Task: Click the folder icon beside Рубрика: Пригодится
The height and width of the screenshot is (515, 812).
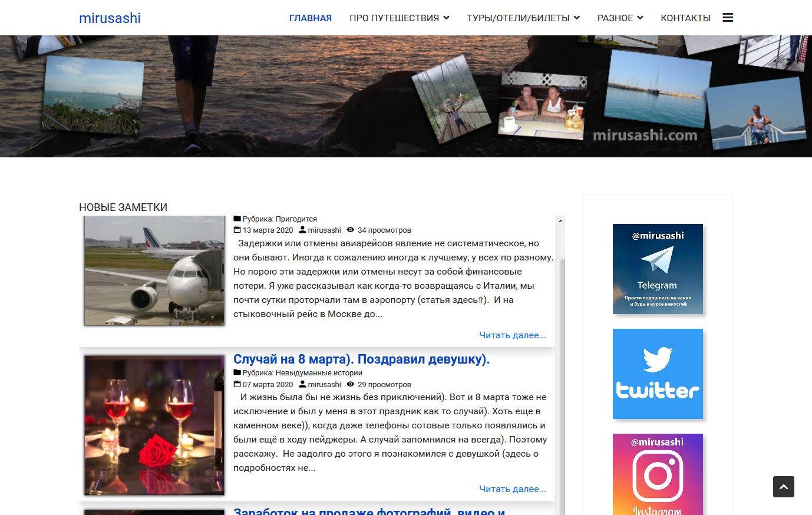Action: coord(237,219)
